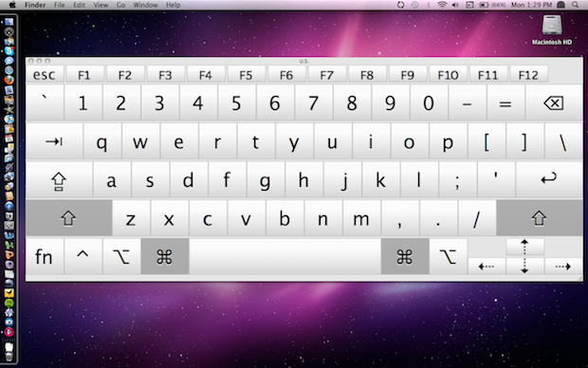588x368 pixels.
Task: Click the left arrow key
Action: [487, 266]
